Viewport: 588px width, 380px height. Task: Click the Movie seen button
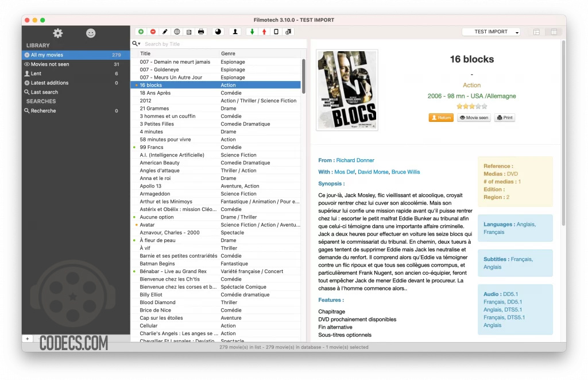click(474, 117)
